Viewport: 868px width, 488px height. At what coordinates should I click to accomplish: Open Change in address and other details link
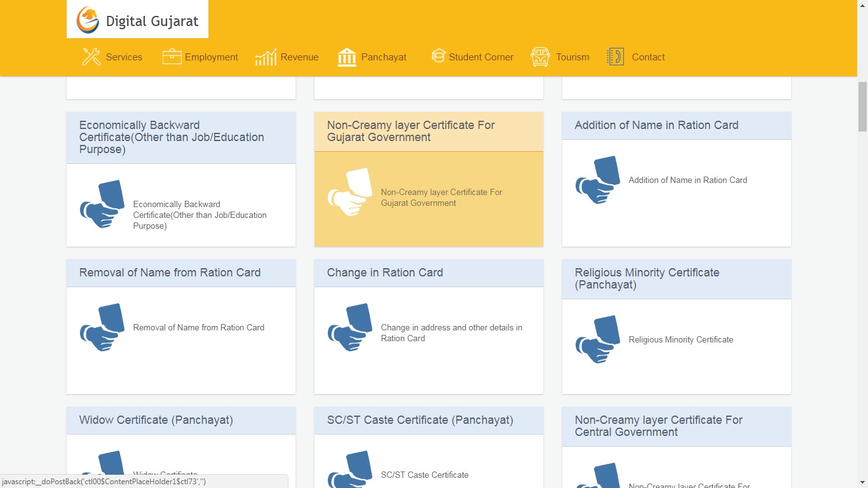point(451,333)
